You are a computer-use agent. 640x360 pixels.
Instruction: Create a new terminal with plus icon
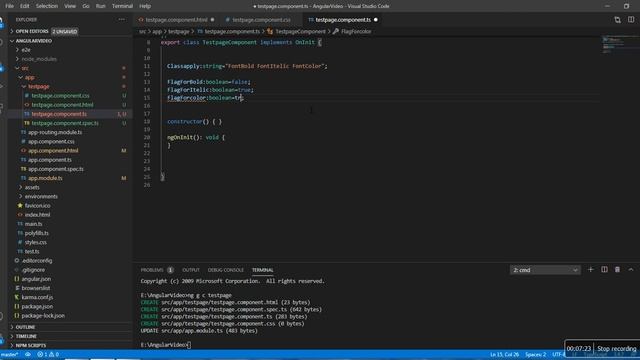click(x=590, y=269)
